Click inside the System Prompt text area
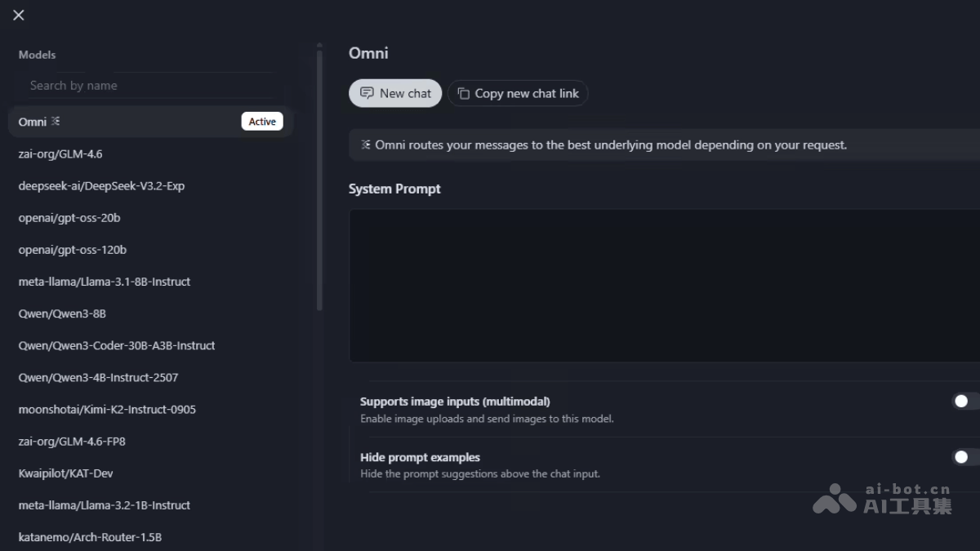The width and height of the screenshot is (980, 551). coord(663,285)
